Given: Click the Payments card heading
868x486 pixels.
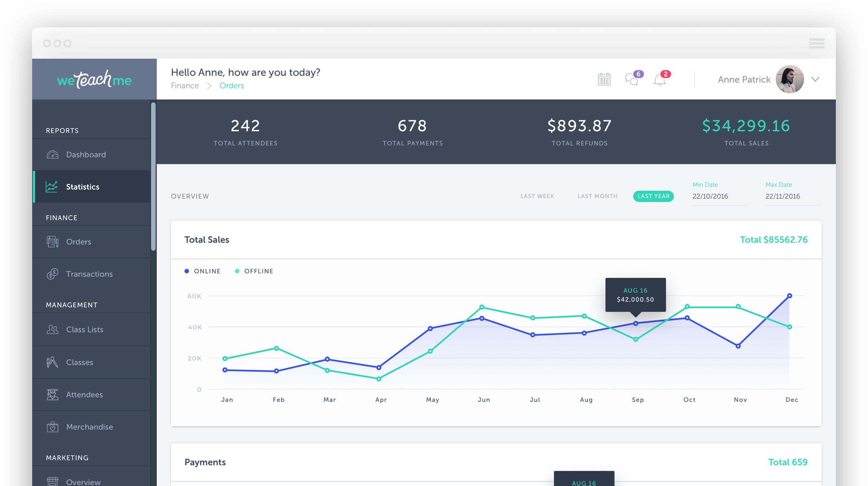Looking at the screenshot, I should (x=205, y=462).
